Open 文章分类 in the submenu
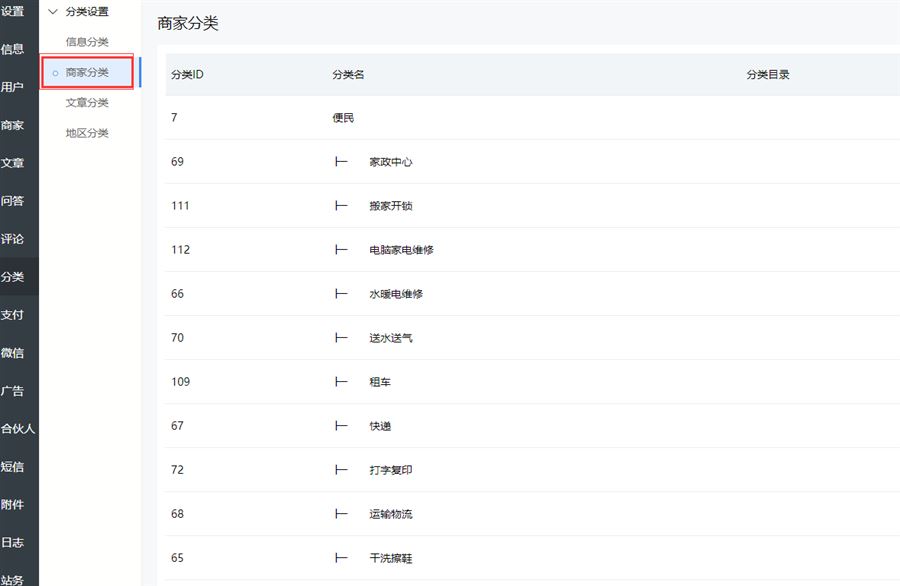900x586 pixels. click(x=87, y=103)
